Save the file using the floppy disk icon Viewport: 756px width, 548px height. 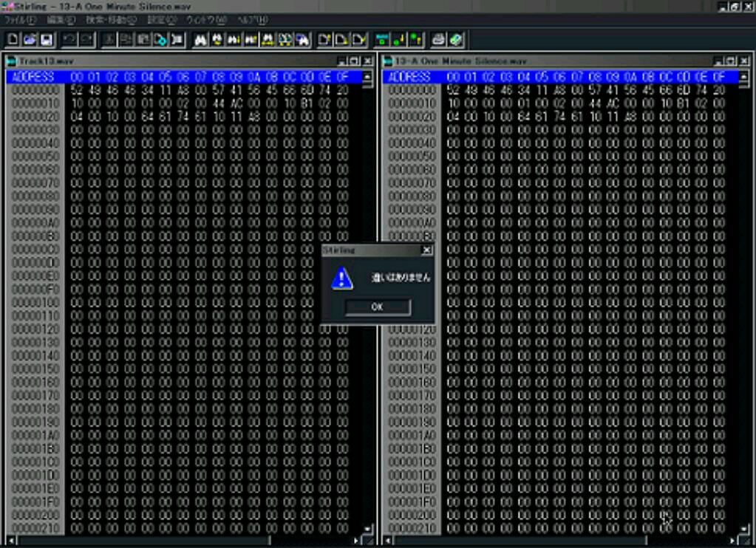coord(46,40)
